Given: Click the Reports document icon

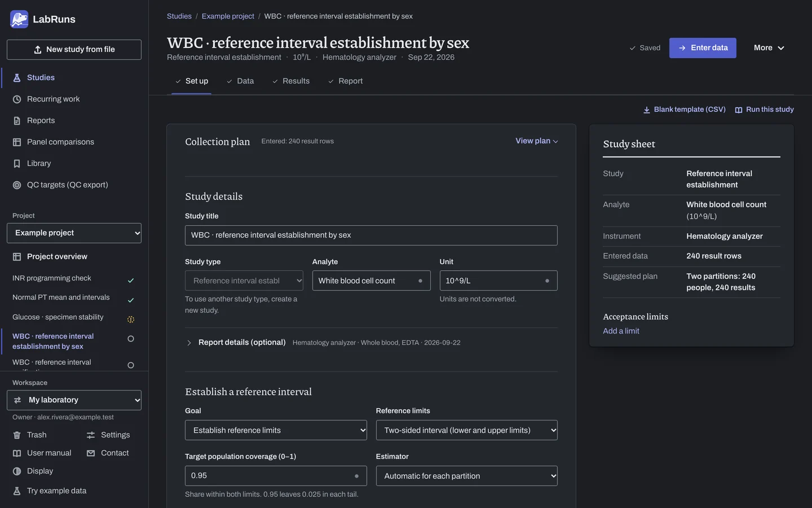Looking at the screenshot, I should click(x=17, y=121).
